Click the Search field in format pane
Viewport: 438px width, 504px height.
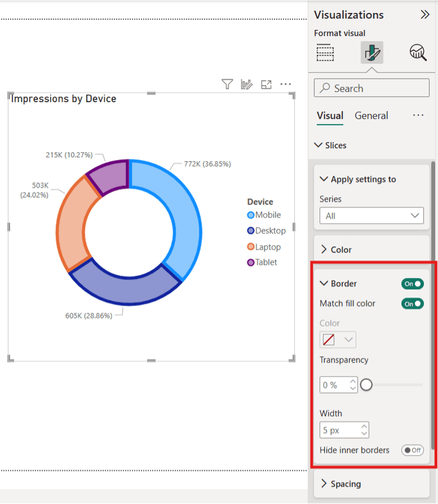tap(371, 88)
